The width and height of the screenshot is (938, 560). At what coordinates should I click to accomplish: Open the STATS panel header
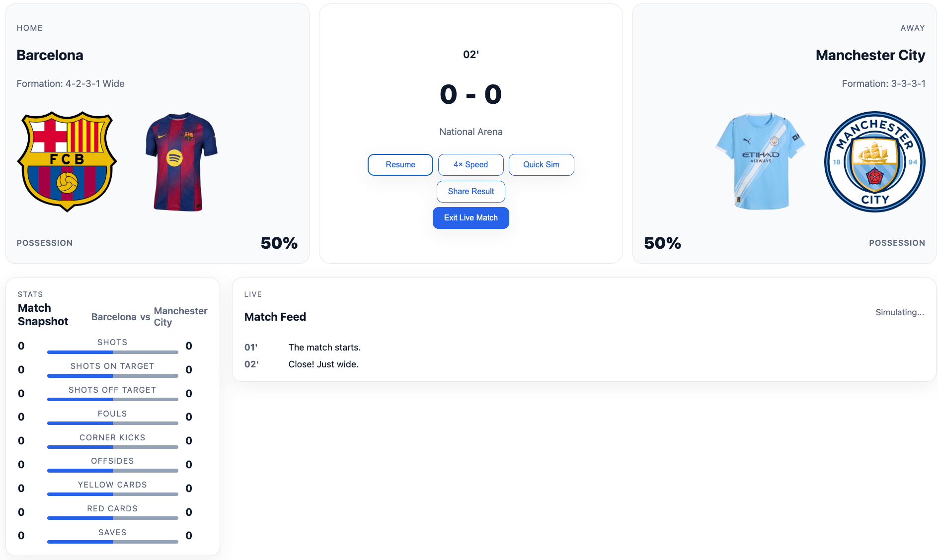pyautogui.click(x=30, y=294)
